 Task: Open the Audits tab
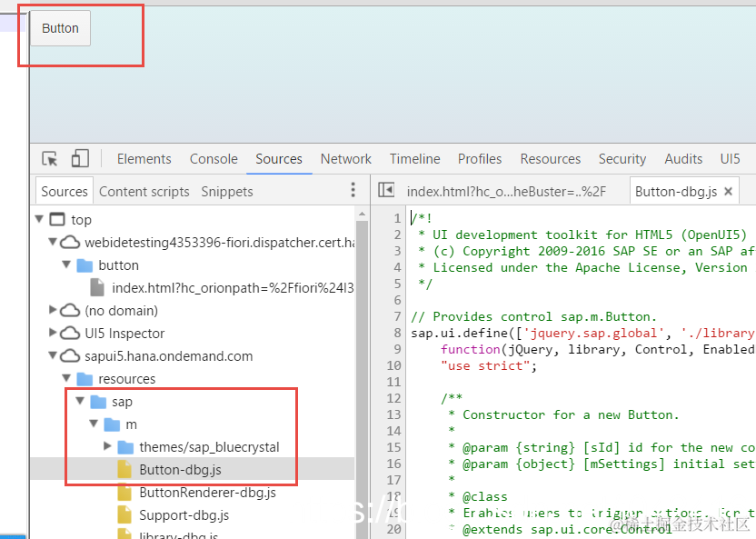[683, 159]
